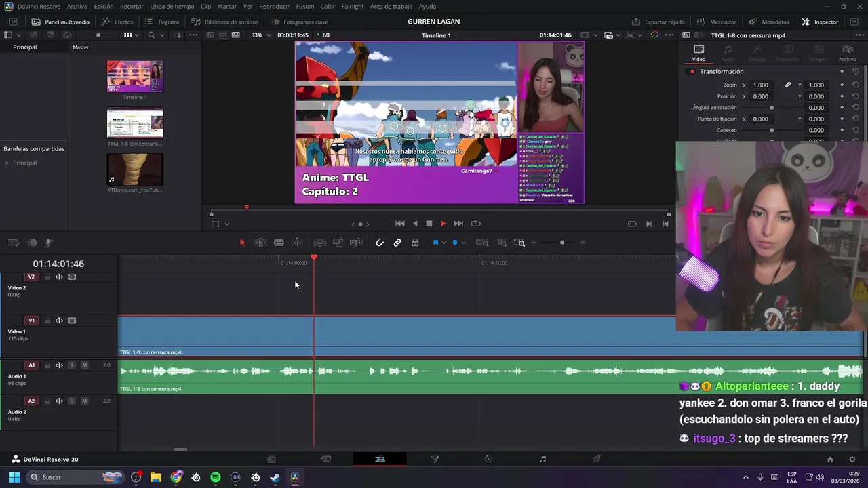Solo the Audio 1 track

click(x=72, y=365)
